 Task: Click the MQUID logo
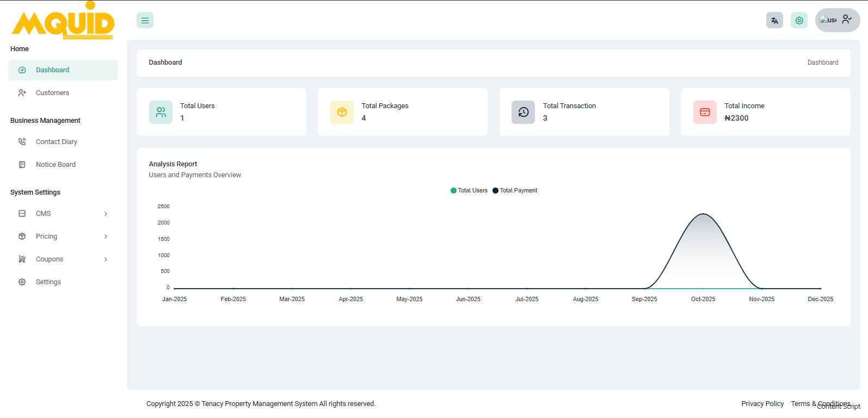point(63,22)
